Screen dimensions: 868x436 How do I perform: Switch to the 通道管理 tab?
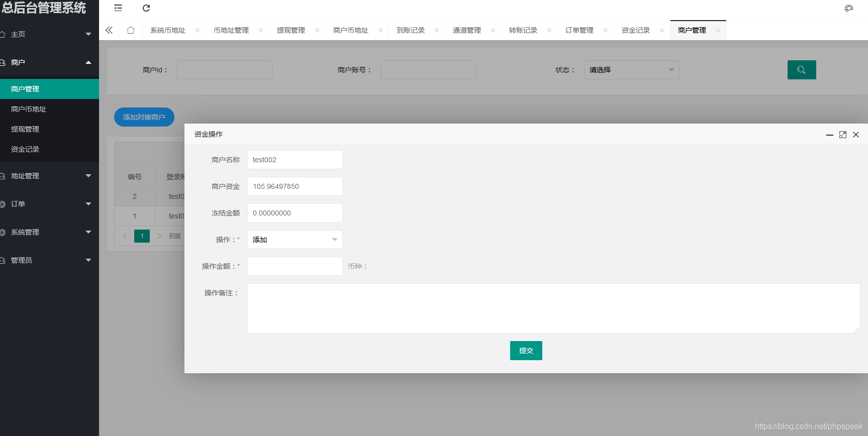(x=467, y=31)
